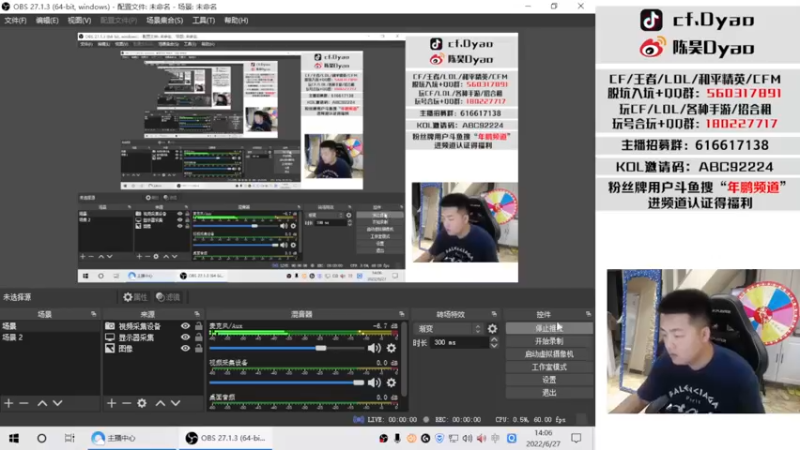Move source down with arrow icon

[176, 403]
